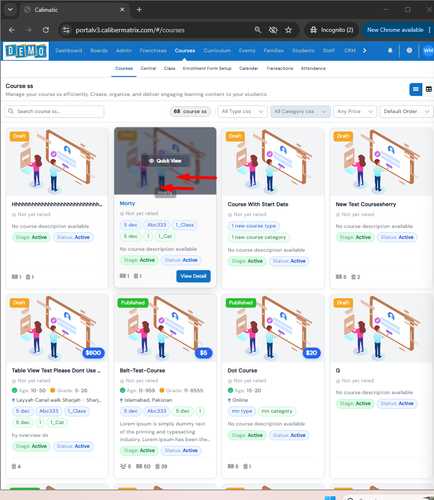Click the Incognito (2) indicator
Screen dimensions: 434x500
click(331, 30)
